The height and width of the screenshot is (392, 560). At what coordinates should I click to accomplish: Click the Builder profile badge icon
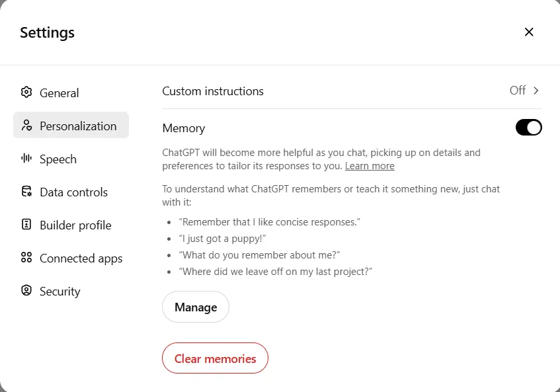click(x=26, y=224)
